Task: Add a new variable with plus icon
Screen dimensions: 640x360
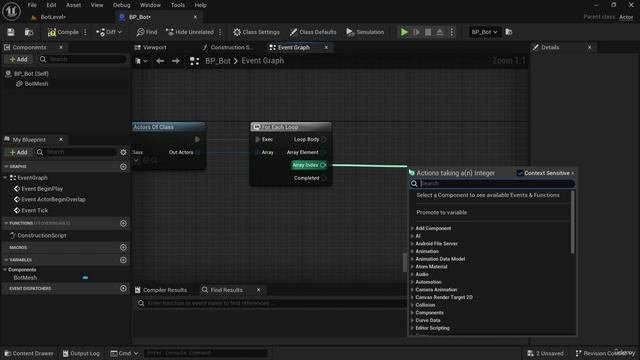Action: (123, 260)
